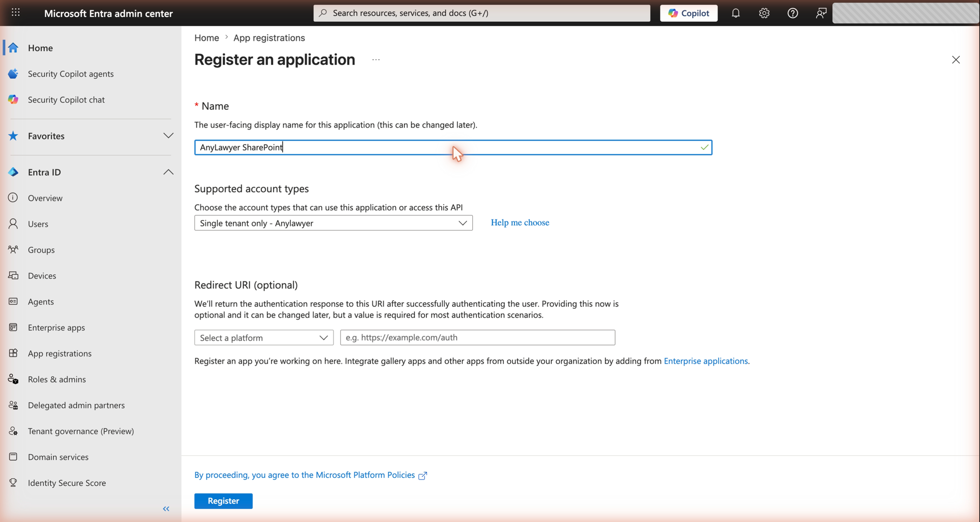This screenshot has height=522, width=980.
Task: Click the header search resources box
Action: point(482,13)
